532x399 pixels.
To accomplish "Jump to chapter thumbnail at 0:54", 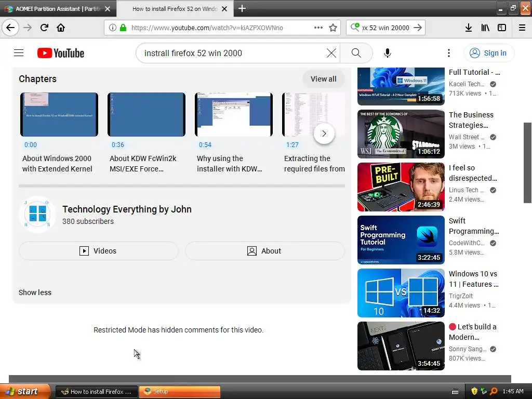I will click(233, 114).
